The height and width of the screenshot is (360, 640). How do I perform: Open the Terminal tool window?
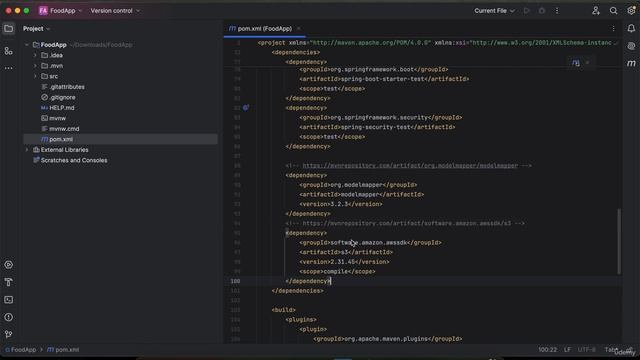[x=9, y=300]
